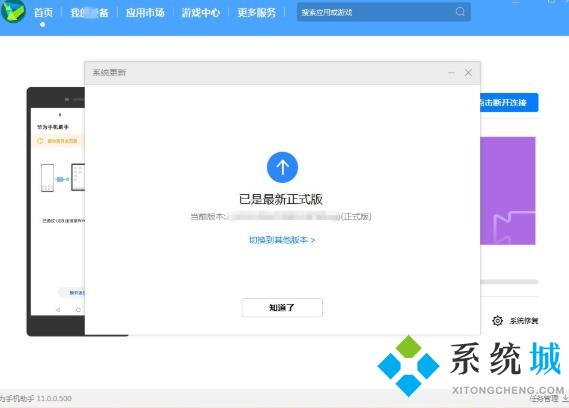This screenshot has height=408, width=569.
Task: Click the purple promo card
Action: coord(508,191)
